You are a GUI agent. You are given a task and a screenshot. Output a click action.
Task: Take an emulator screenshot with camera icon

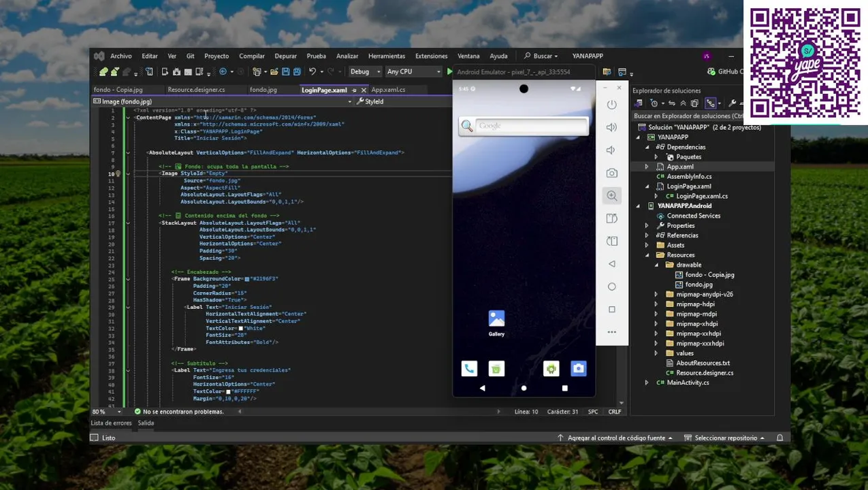pos(611,173)
